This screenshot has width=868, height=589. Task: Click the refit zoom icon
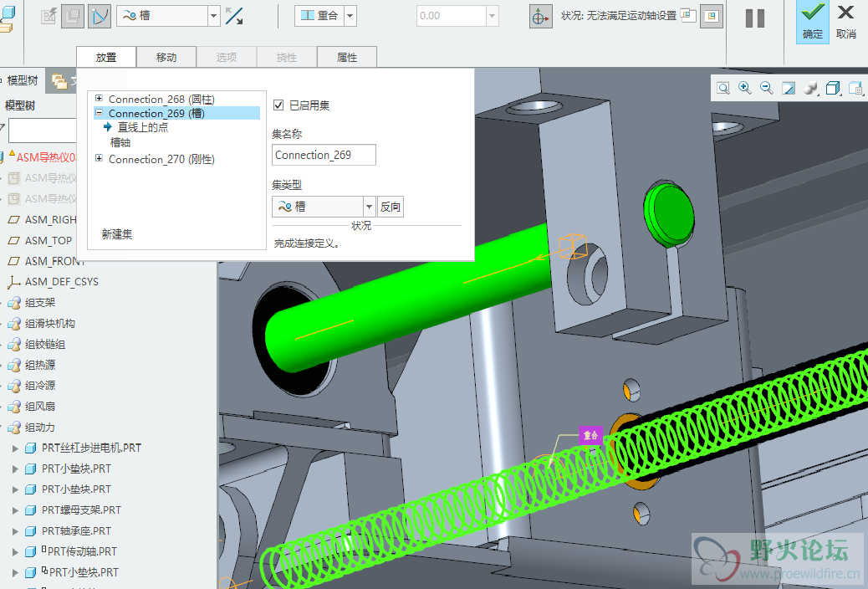(723, 88)
